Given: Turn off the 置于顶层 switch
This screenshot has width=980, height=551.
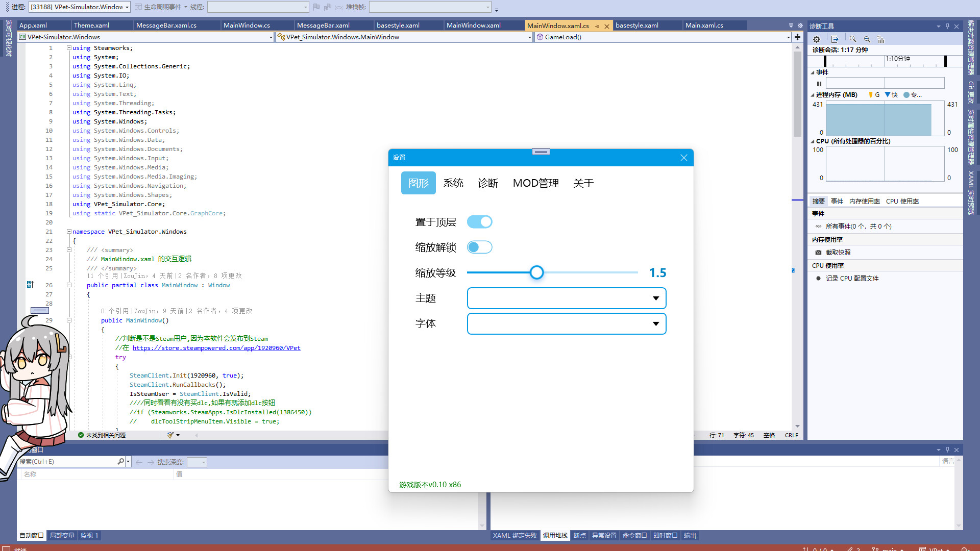Looking at the screenshot, I should [x=479, y=222].
